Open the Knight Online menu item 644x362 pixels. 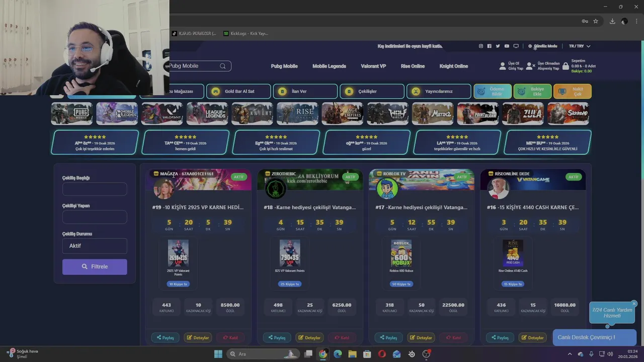pyautogui.click(x=453, y=66)
